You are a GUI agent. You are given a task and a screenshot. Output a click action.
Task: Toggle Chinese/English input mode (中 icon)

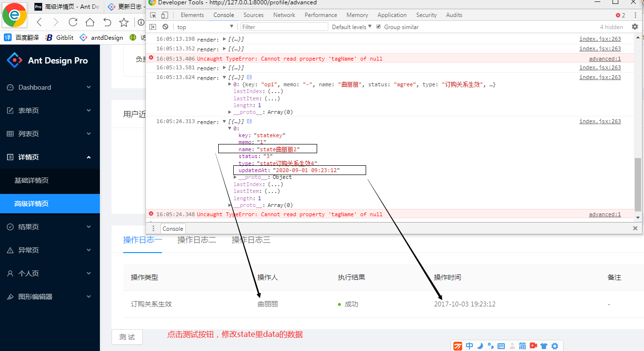469,346
